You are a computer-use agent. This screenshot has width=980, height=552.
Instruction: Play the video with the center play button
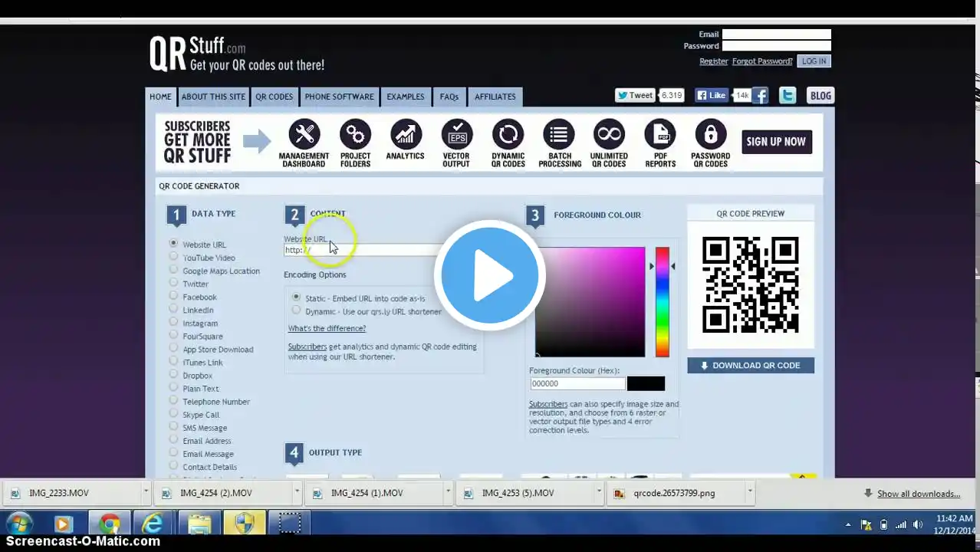tap(489, 275)
